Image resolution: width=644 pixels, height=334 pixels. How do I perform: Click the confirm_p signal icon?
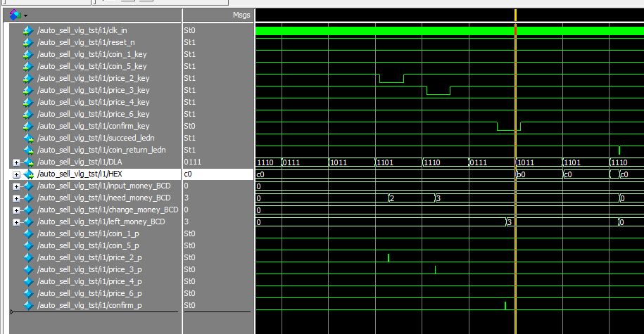click(28, 305)
